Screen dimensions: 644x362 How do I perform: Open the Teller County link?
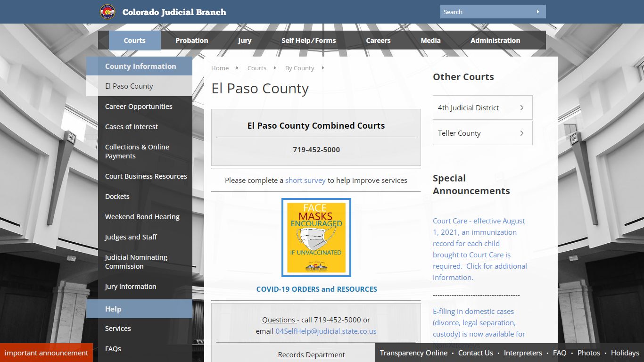tap(483, 133)
